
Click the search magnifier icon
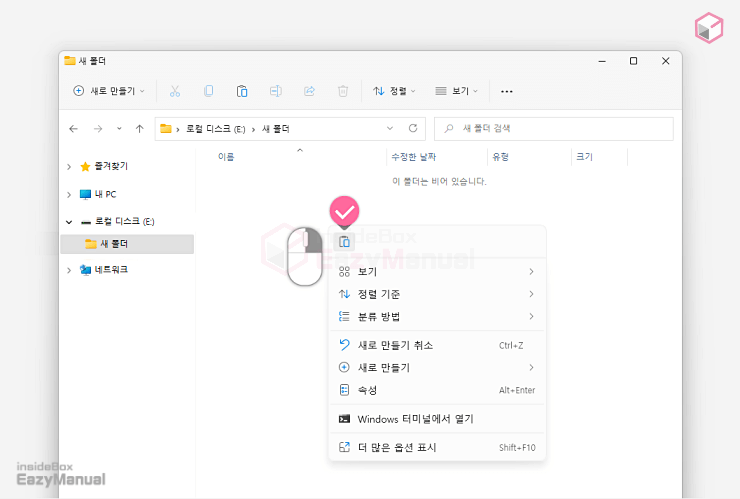tap(449, 128)
